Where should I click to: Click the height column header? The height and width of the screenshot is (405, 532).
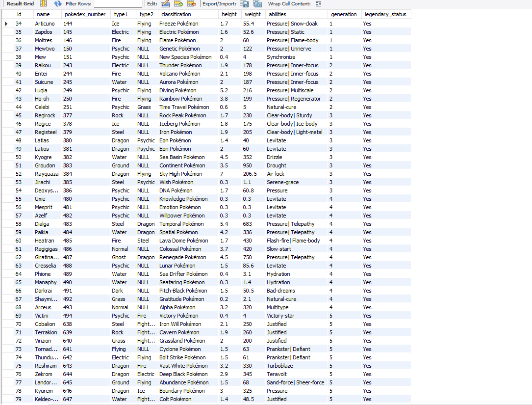pyautogui.click(x=229, y=14)
